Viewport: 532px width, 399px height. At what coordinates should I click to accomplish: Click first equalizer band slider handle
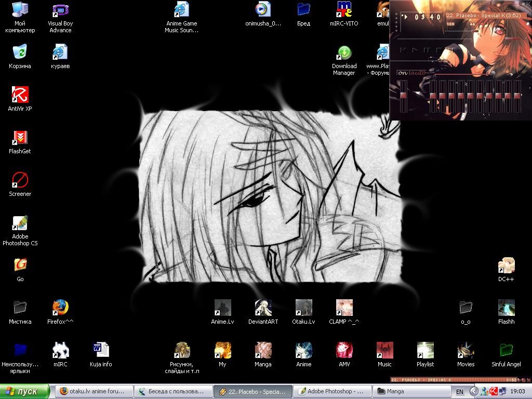tap(433, 96)
